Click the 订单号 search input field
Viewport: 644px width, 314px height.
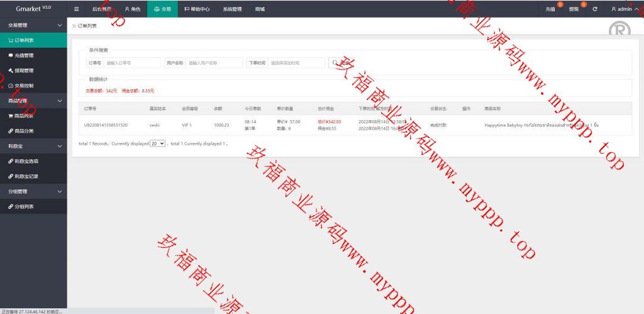click(132, 63)
